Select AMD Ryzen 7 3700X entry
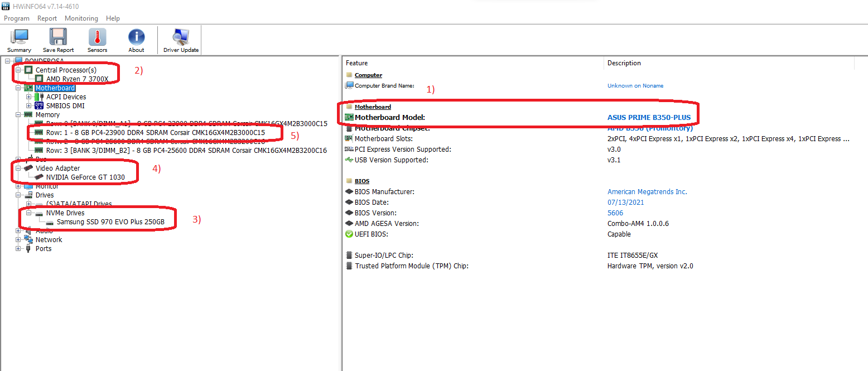868x371 pixels. (x=77, y=79)
